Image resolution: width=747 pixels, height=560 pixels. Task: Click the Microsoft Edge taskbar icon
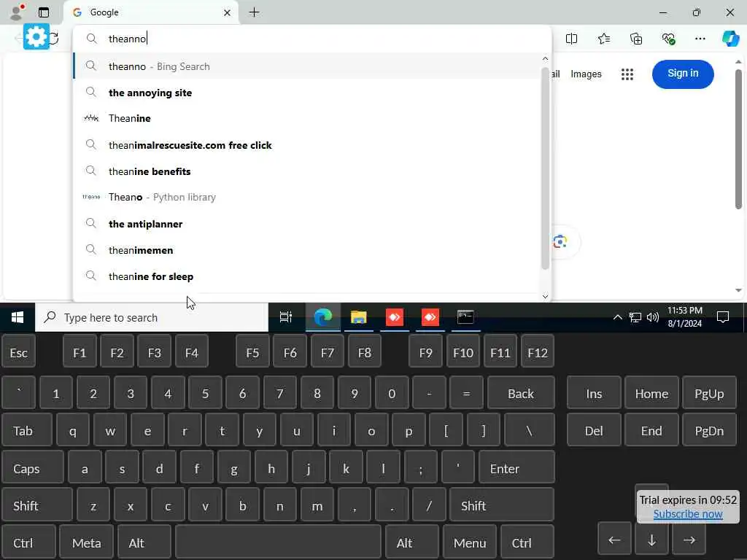pos(322,317)
